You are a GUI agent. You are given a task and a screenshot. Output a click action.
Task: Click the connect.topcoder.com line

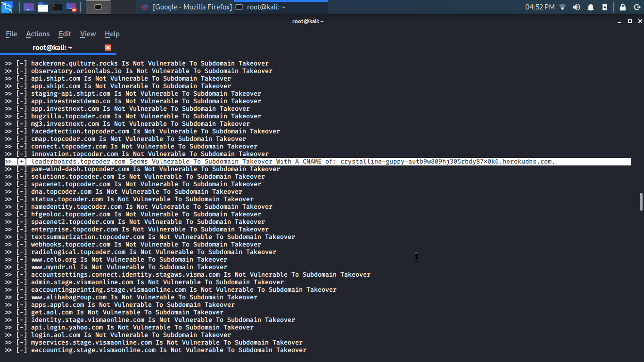pyautogui.click(x=131, y=146)
